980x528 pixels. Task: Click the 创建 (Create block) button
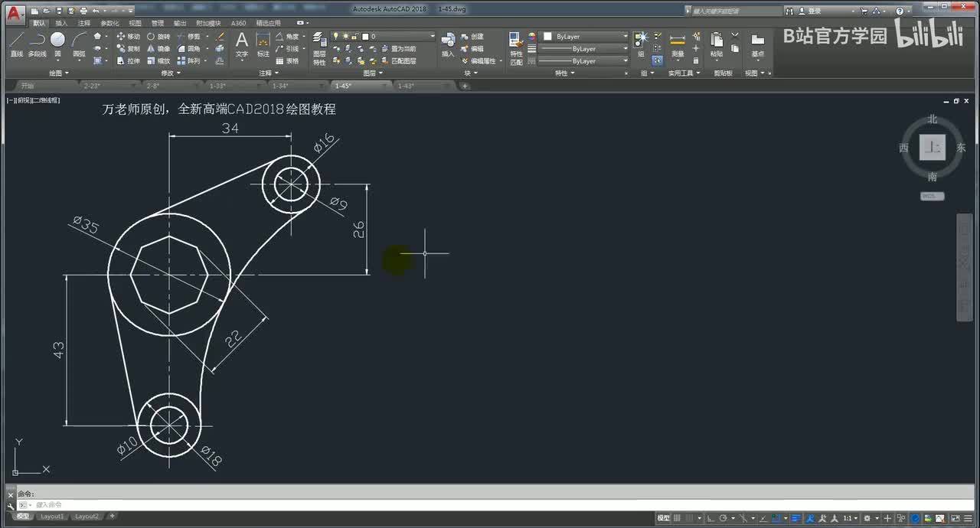click(x=472, y=36)
